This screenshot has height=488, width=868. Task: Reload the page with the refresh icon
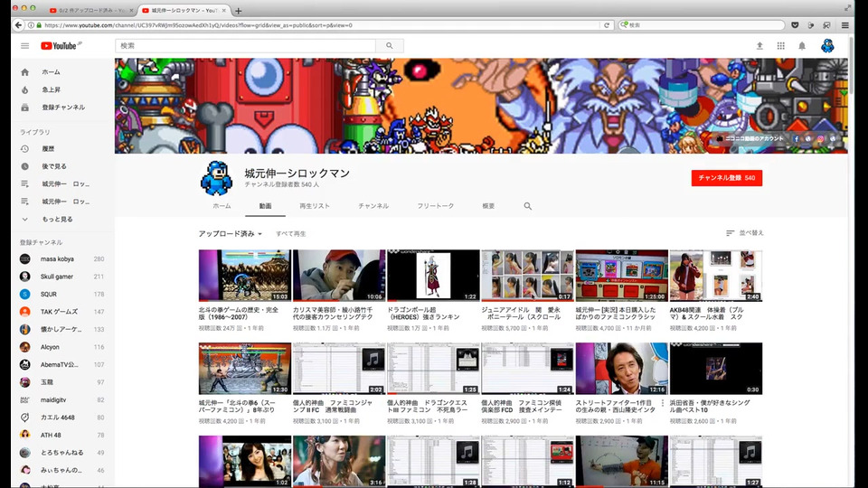click(607, 25)
